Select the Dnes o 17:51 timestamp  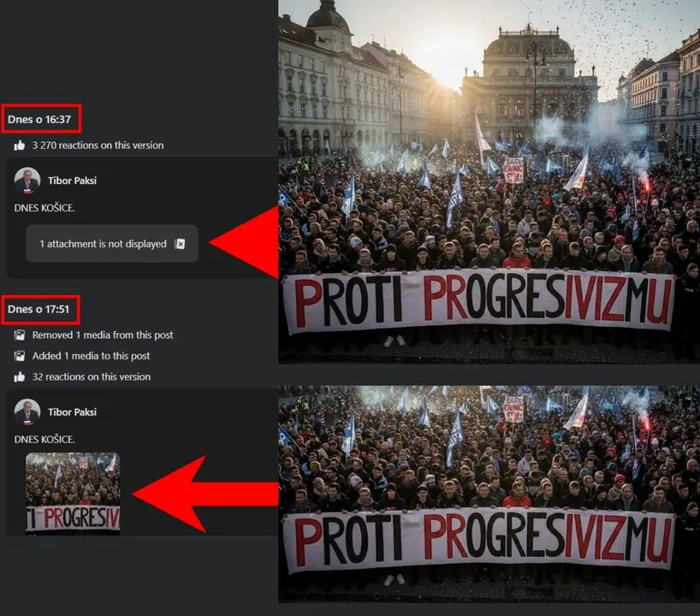click(x=39, y=309)
